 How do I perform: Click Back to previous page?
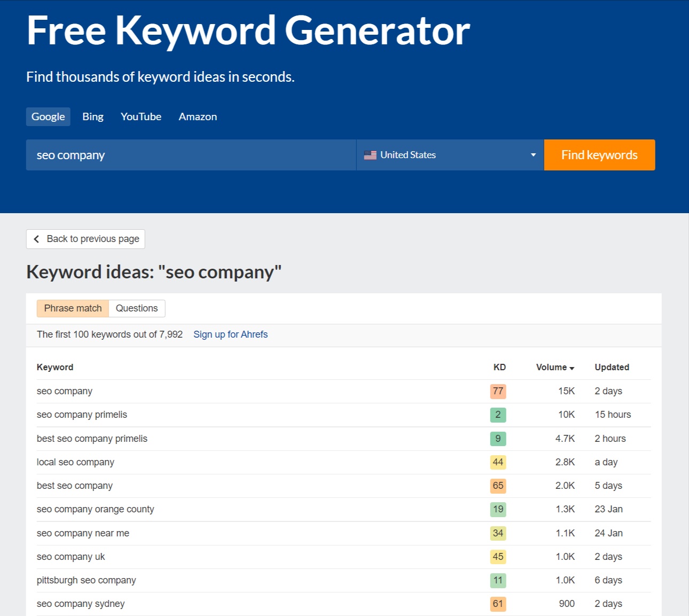click(x=85, y=239)
